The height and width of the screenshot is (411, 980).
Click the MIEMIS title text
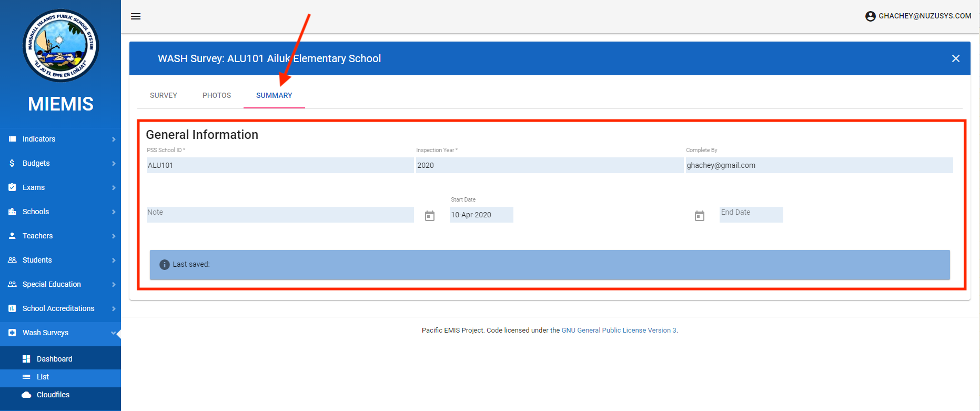(60, 104)
